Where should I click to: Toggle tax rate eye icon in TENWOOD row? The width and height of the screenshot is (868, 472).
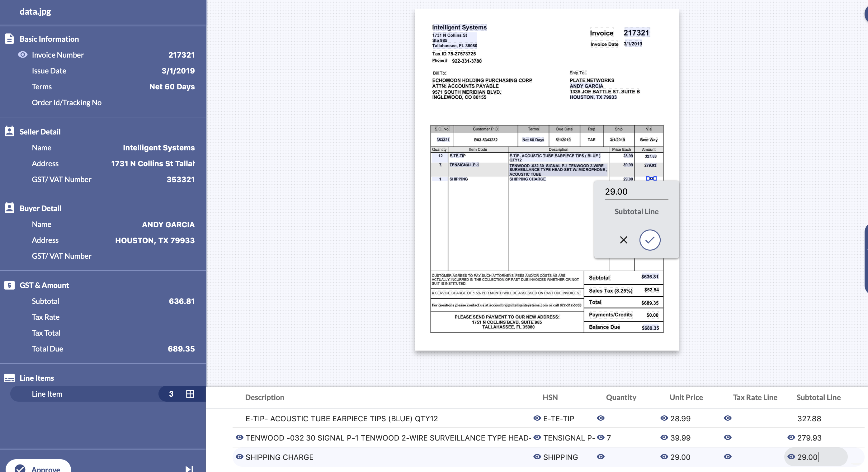(728, 437)
